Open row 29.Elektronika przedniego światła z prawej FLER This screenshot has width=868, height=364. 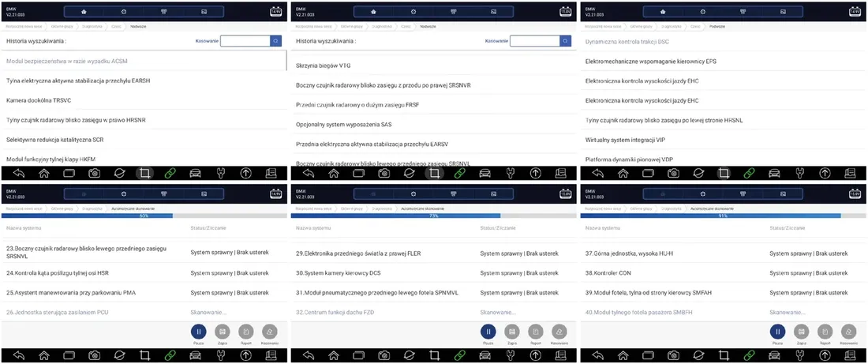433,253
